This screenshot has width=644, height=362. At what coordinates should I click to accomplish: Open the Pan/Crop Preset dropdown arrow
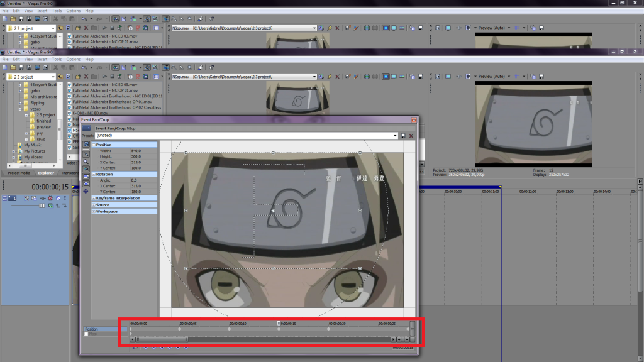pyautogui.click(x=395, y=136)
